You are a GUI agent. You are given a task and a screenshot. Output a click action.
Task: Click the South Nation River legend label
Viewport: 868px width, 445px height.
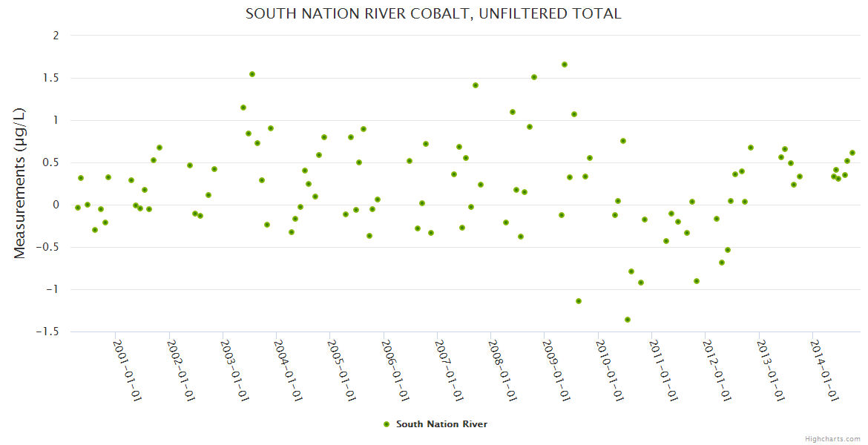441,424
